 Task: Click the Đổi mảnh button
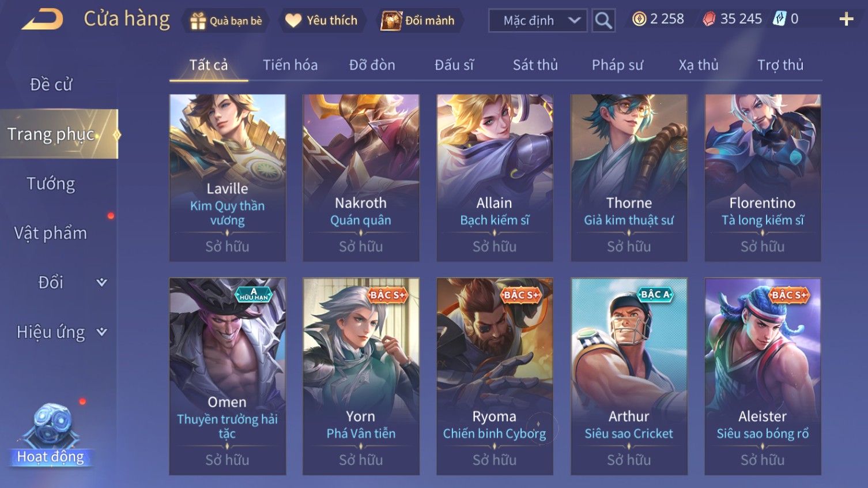point(419,21)
